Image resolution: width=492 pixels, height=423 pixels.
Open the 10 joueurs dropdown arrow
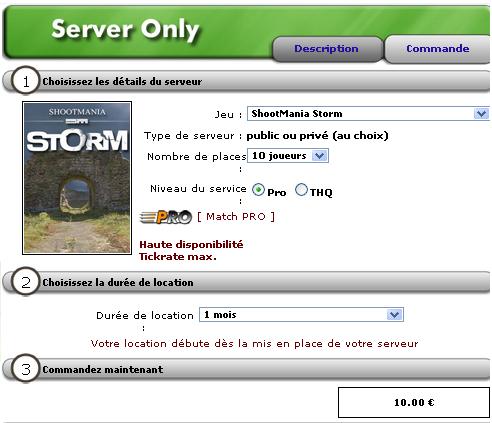click(x=320, y=156)
